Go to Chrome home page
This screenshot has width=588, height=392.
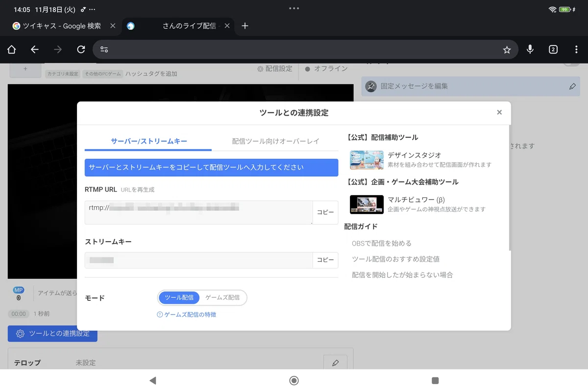[x=11, y=49]
